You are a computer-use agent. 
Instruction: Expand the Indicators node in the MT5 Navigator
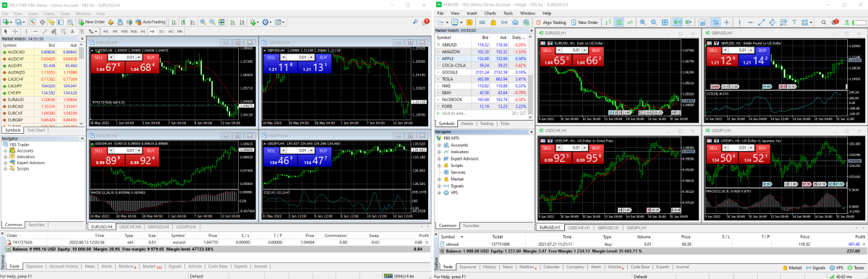point(439,152)
